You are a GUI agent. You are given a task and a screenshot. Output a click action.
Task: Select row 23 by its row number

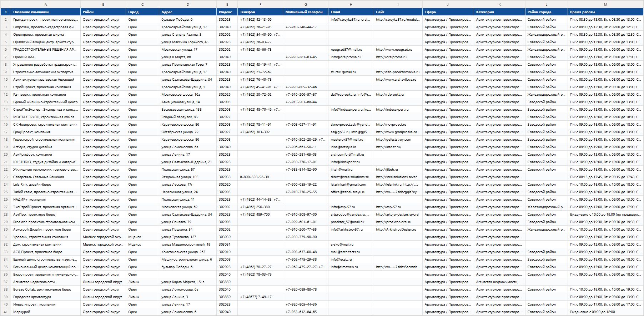[x=6, y=177]
